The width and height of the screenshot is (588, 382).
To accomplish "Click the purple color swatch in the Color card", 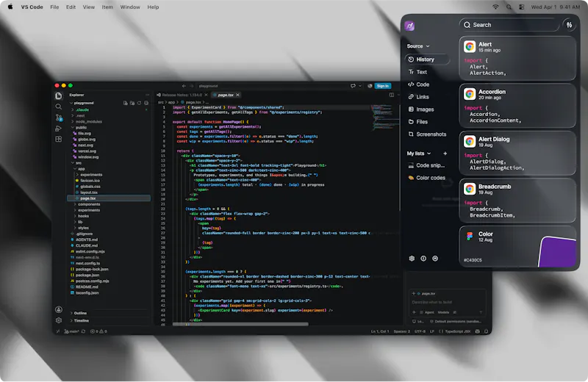I will (x=557, y=251).
